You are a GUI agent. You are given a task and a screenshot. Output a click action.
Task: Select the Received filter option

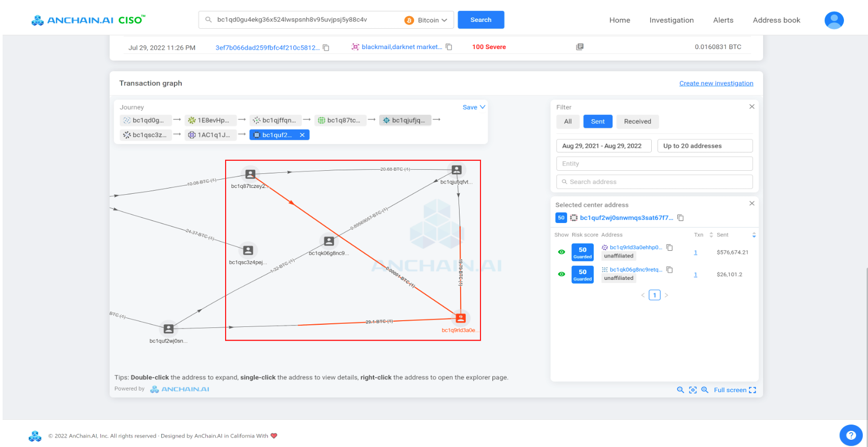pos(637,122)
